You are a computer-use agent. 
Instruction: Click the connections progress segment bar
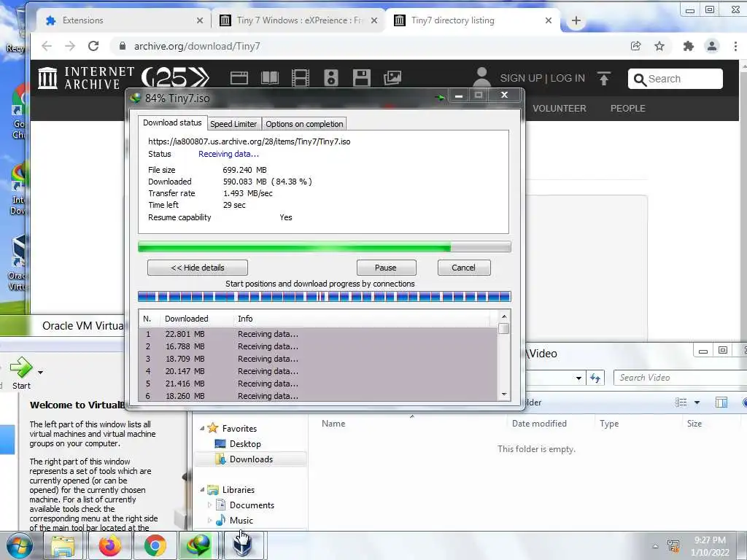coord(325,297)
